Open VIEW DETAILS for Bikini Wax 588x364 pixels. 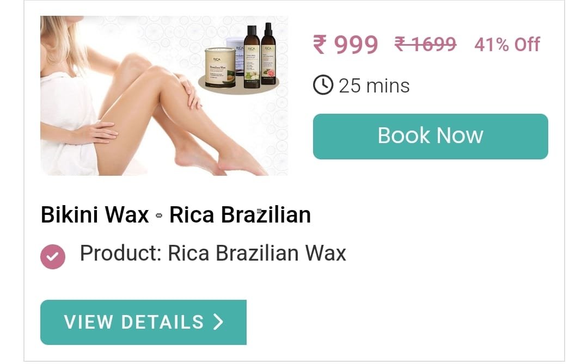(143, 322)
